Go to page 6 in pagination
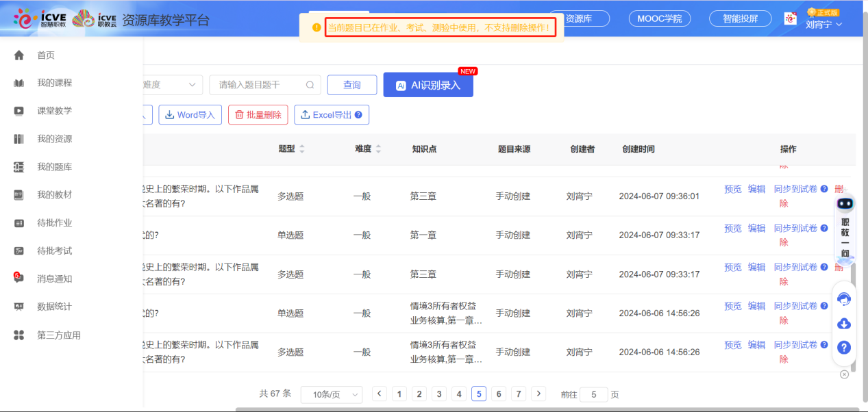Screen dimensions: 868x412 499,394
